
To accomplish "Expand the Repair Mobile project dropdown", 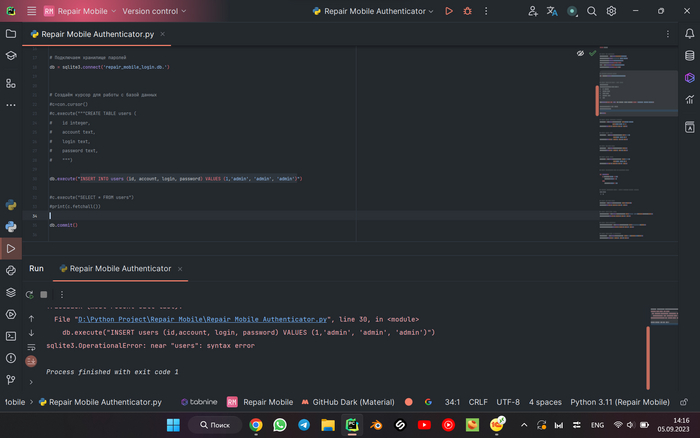I will [82, 11].
